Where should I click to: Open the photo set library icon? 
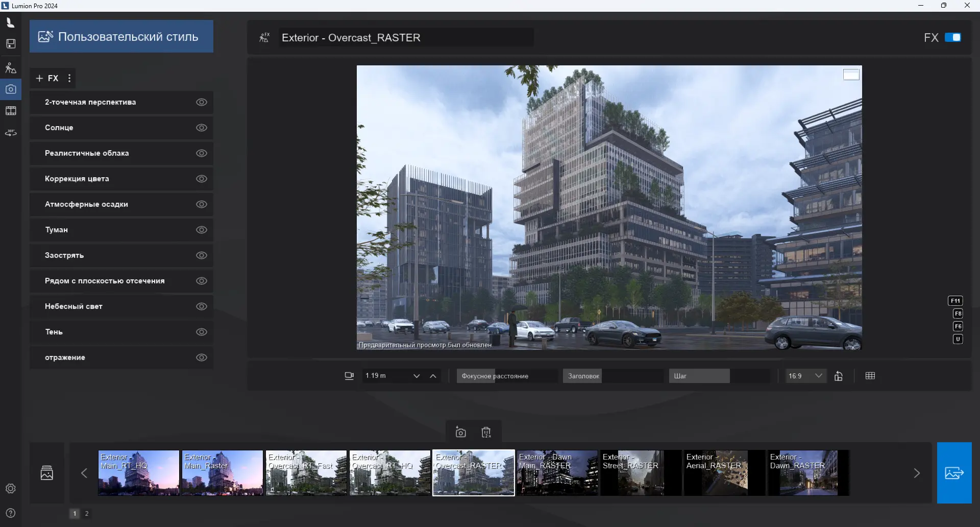tap(47, 473)
